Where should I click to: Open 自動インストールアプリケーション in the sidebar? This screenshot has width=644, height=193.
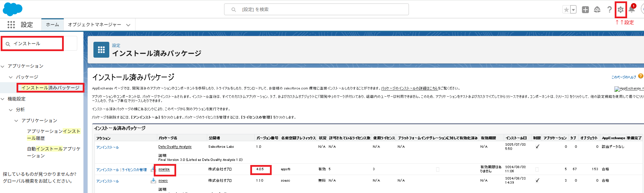54,152
